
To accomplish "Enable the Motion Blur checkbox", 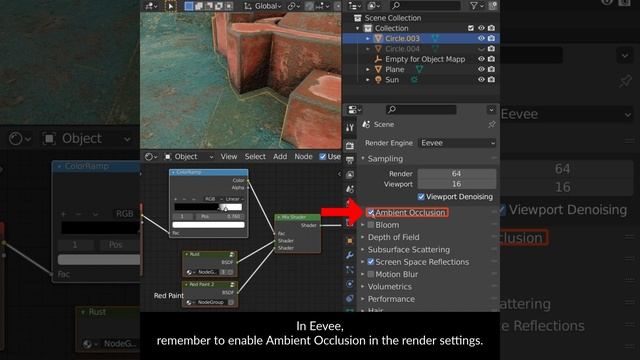I will pyautogui.click(x=371, y=274).
